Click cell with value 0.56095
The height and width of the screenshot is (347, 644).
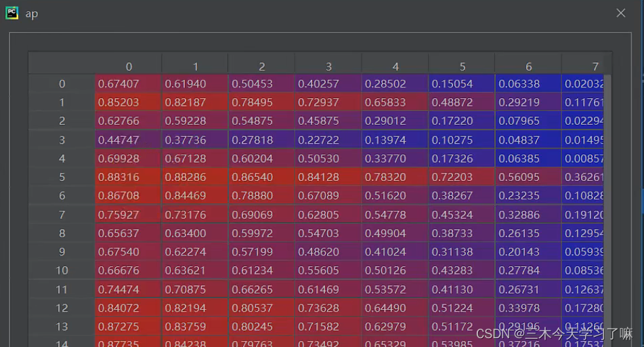click(528, 177)
